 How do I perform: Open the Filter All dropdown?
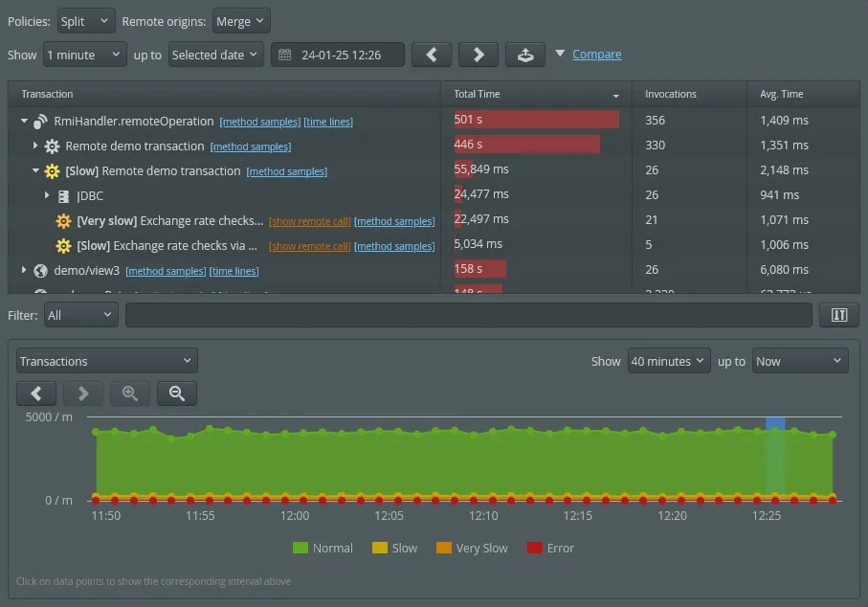[x=80, y=314]
